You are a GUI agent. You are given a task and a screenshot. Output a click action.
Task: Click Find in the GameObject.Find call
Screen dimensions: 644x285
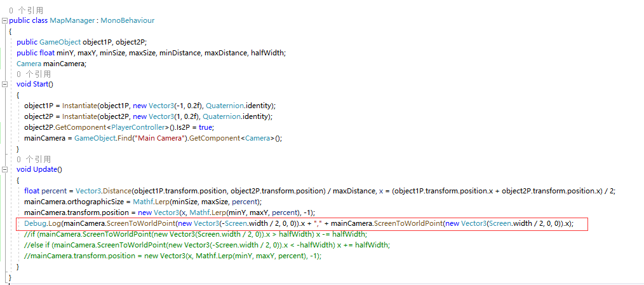click(x=126, y=138)
